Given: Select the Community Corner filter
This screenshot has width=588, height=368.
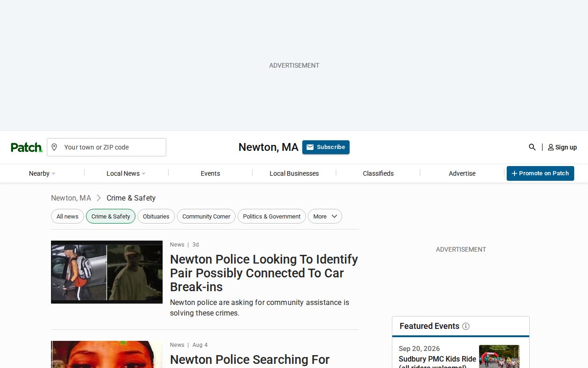Looking at the screenshot, I should 206,217.
